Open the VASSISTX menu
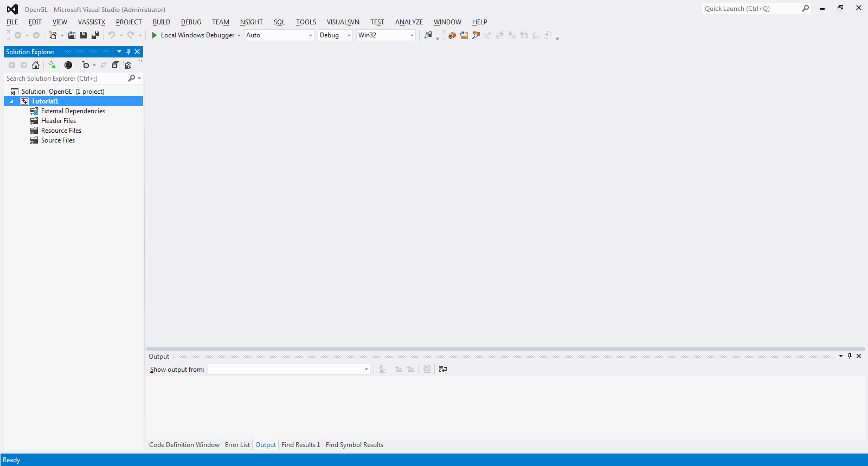868x466 pixels. tap(92, 22)
